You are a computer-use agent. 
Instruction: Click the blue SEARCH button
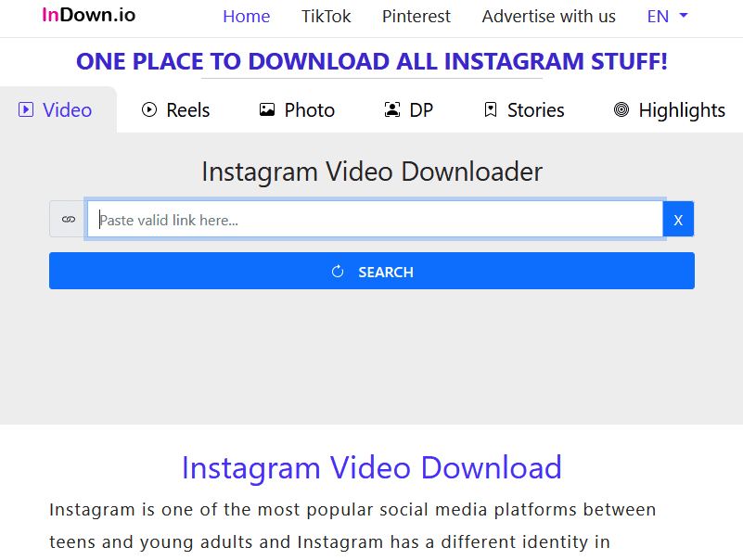[x=372, y=271]
